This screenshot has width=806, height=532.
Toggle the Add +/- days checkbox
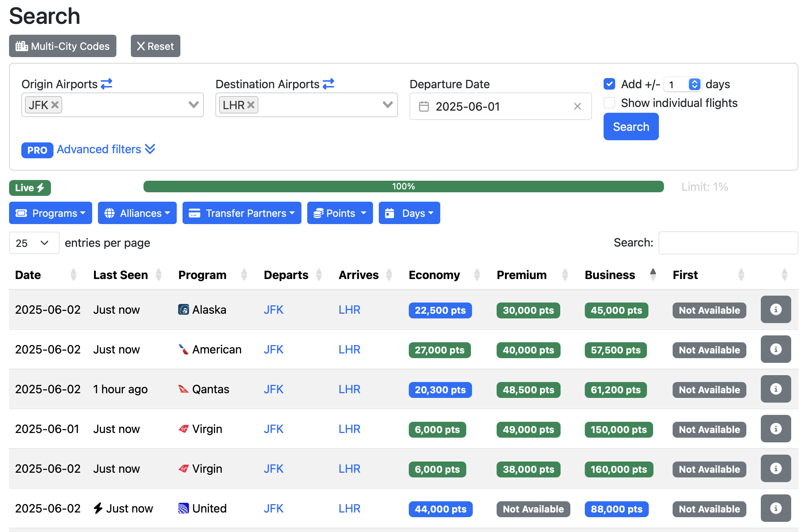point(609,84)
